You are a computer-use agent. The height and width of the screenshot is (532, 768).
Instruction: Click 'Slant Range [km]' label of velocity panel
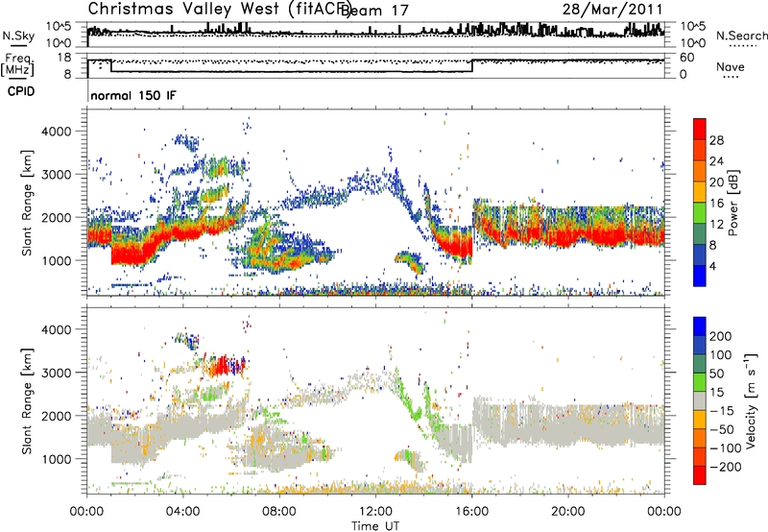click(28, 401)
